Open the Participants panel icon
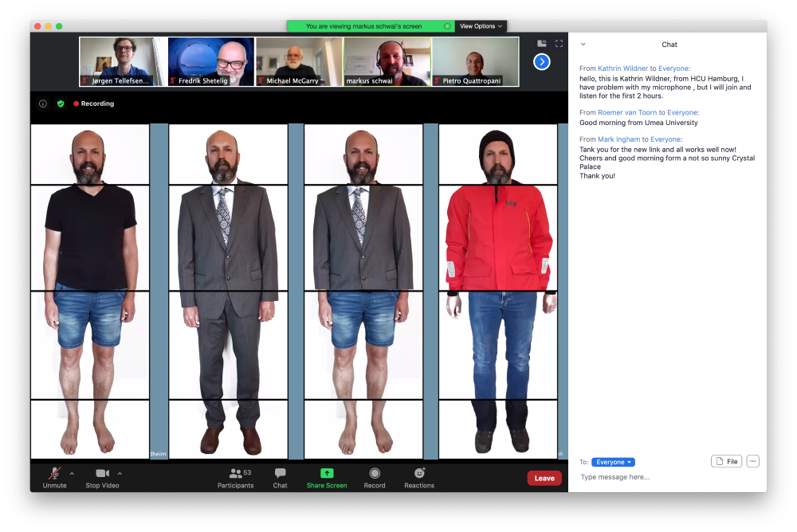 (x=235, y=473)
